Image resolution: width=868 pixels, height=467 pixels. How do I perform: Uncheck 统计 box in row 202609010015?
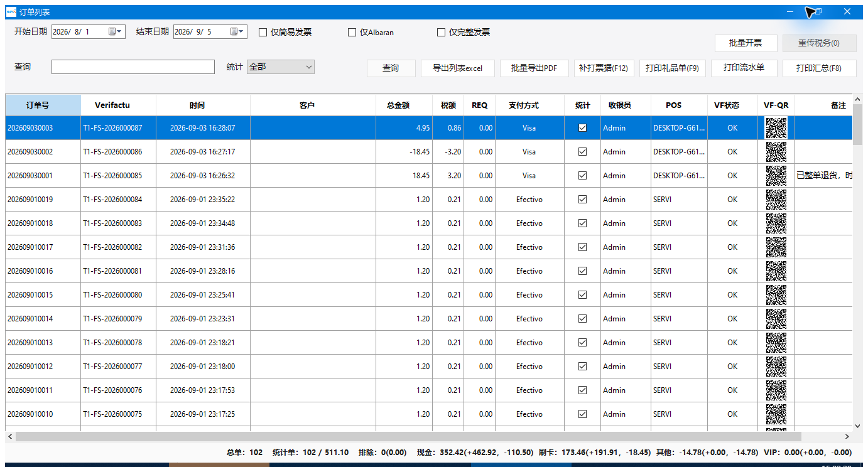tap(582, 294)
